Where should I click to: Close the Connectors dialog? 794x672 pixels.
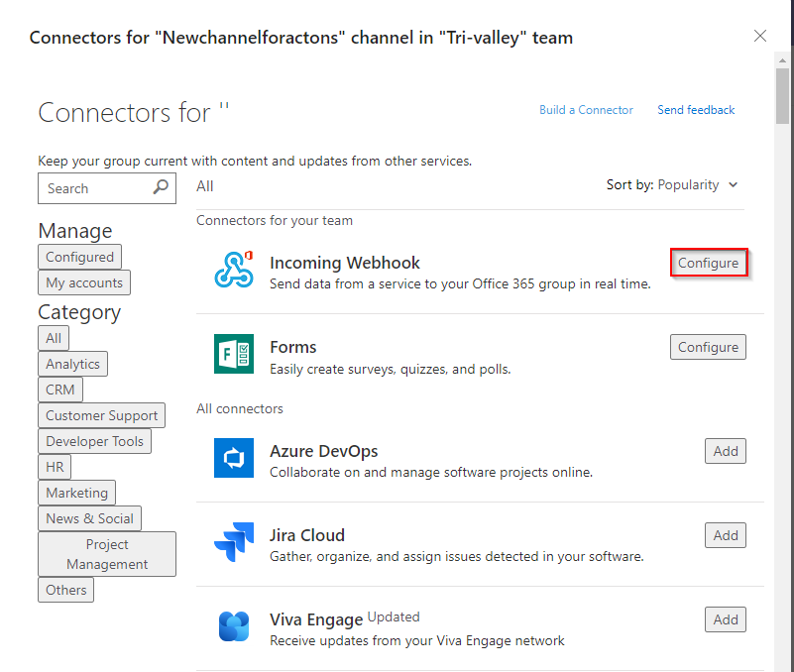[x=760, y=36]
